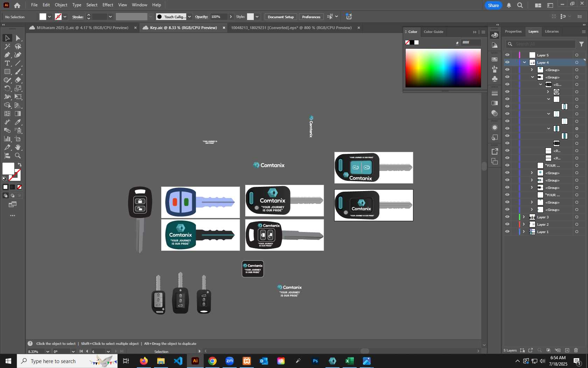Image resolution: width=588 pixels, height=368 pixels.
Task: Open the brush definition Touch Callig dropdown
Action: (x=189, y=17)
